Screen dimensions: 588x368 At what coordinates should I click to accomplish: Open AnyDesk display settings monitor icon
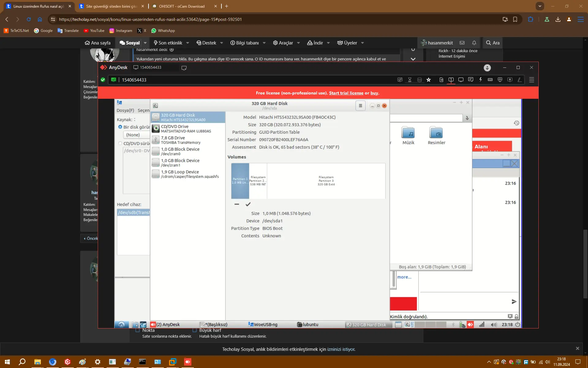(461, 80)
